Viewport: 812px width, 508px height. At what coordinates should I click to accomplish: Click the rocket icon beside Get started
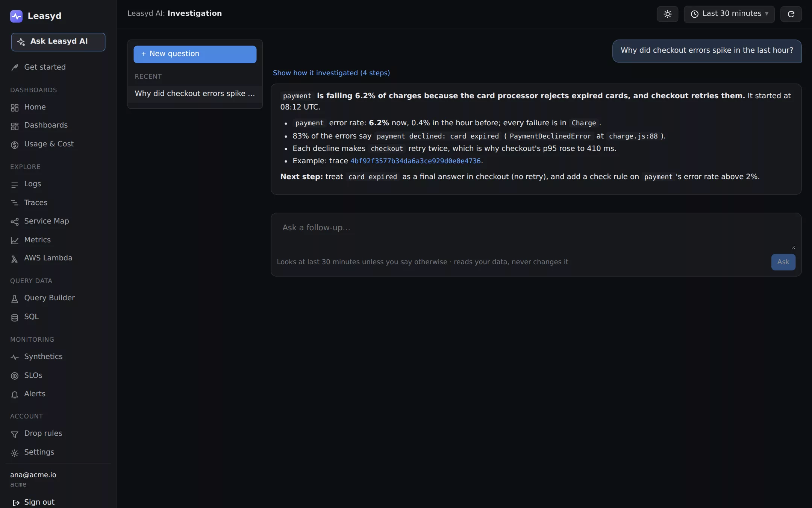(x=15, y=68)
